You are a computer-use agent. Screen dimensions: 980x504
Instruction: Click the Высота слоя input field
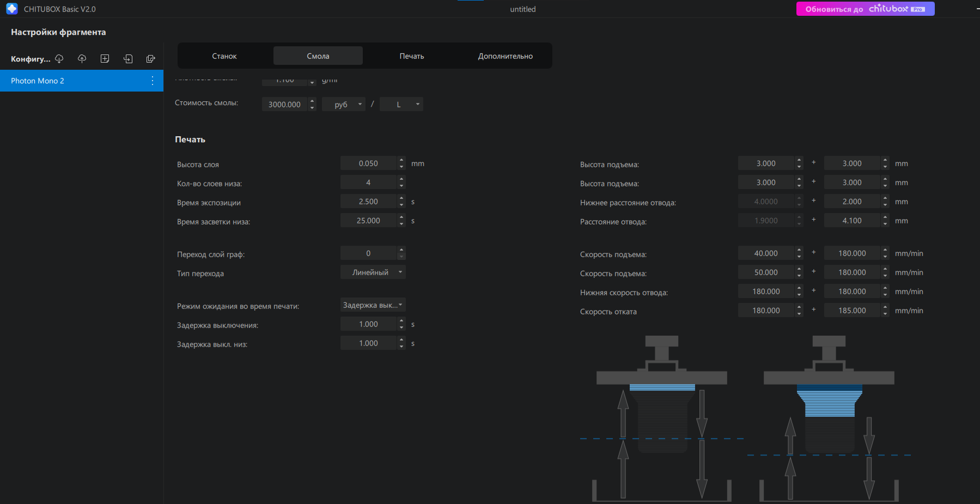(x=369, y=163)
